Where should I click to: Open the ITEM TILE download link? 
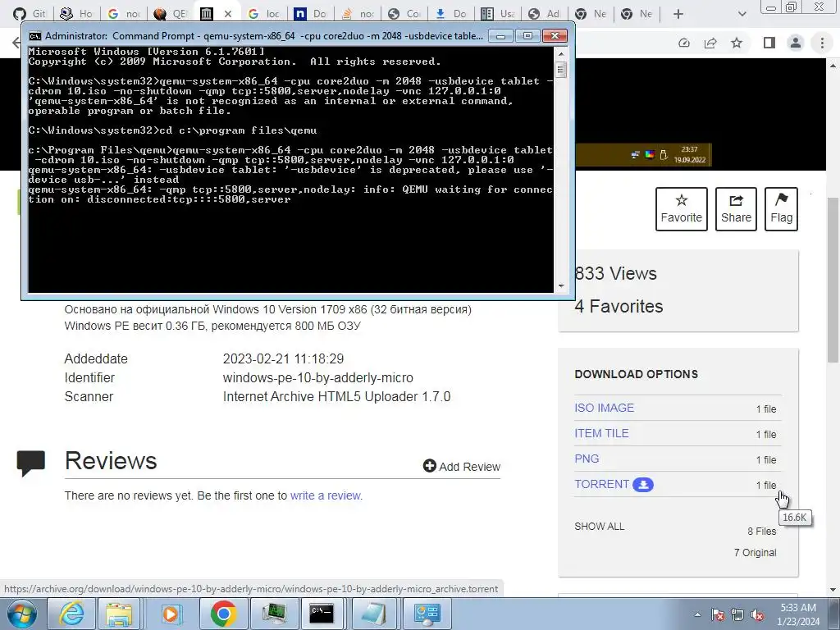point(601,433)
